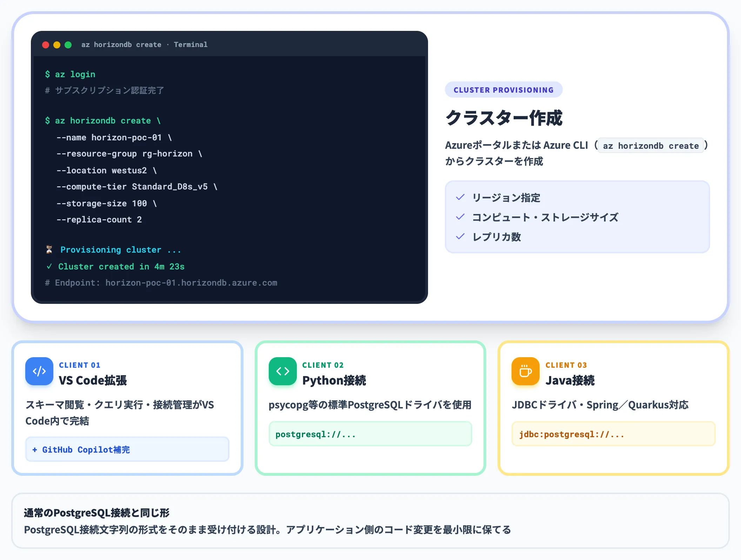Click the レプリカ数 list item text
The width and height of the screenshot is (741, 560).
496,237
